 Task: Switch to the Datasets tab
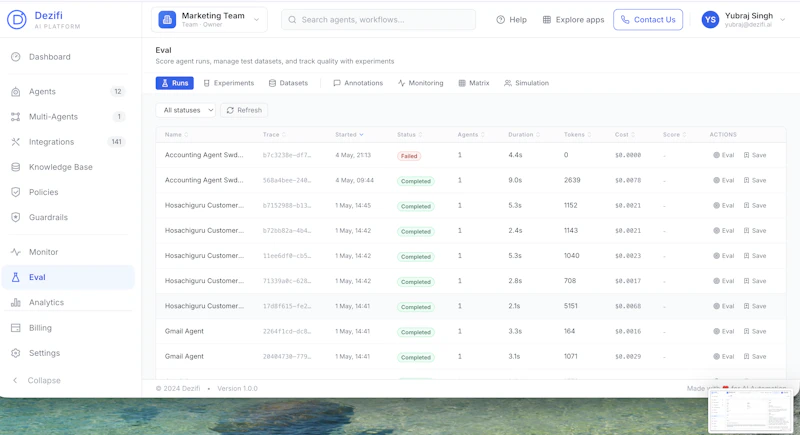(x=288, y=83)
